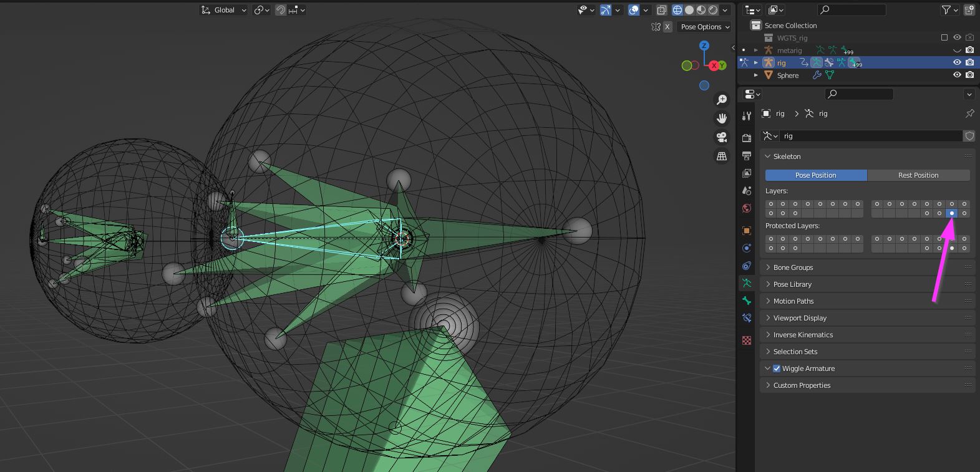Open the Scene properties tab
The image size is (980, 472).
tap(747, 190)
